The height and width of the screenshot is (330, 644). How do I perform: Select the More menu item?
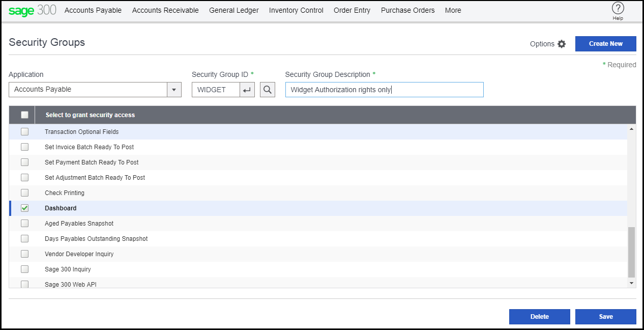point(453,10)
